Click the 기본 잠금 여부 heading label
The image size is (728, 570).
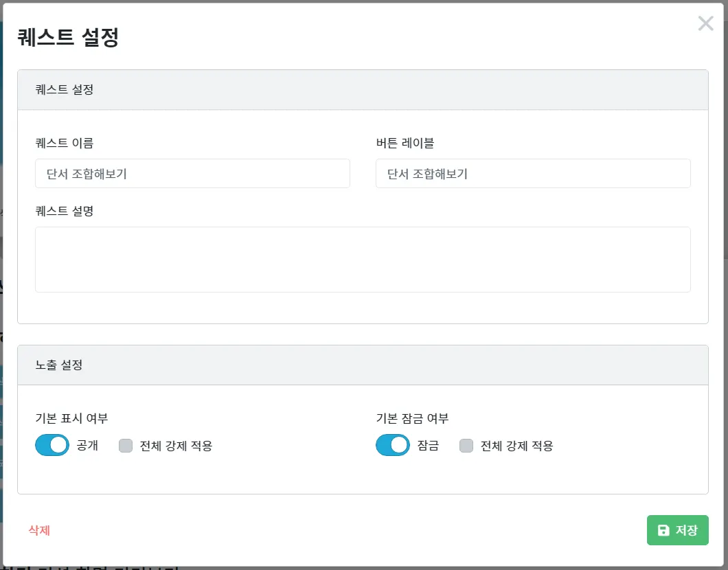point(412,418)
